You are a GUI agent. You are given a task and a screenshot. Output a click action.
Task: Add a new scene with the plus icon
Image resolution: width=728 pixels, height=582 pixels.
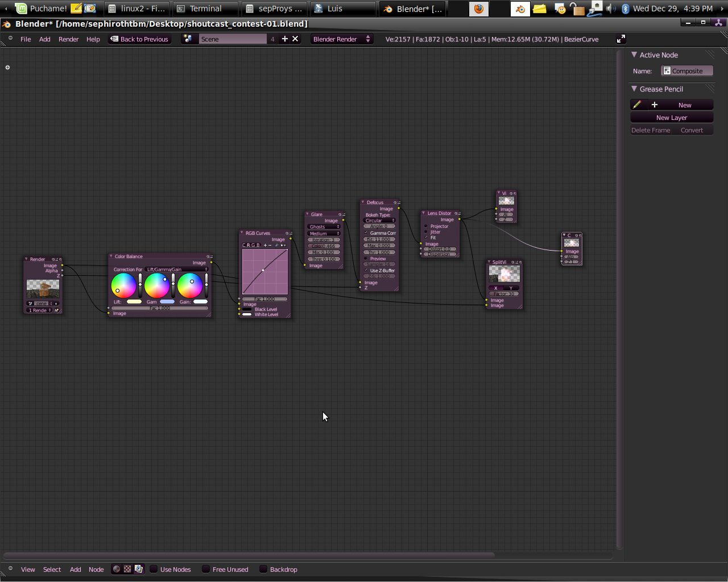285,39
